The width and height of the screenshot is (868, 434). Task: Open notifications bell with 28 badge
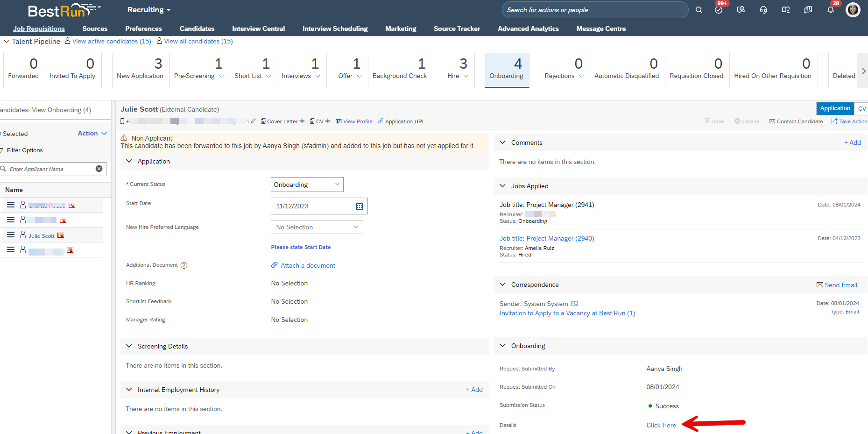click(831, 10)
